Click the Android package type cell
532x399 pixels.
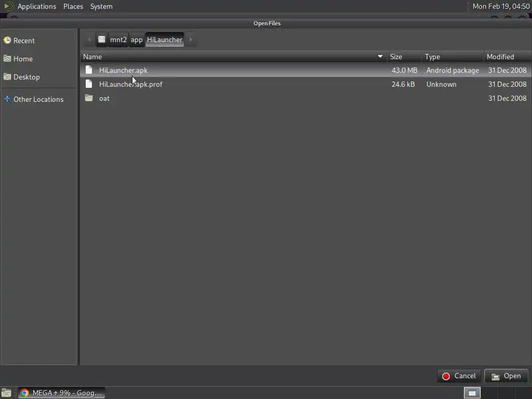pyautogui.click(x=453, y=70)
